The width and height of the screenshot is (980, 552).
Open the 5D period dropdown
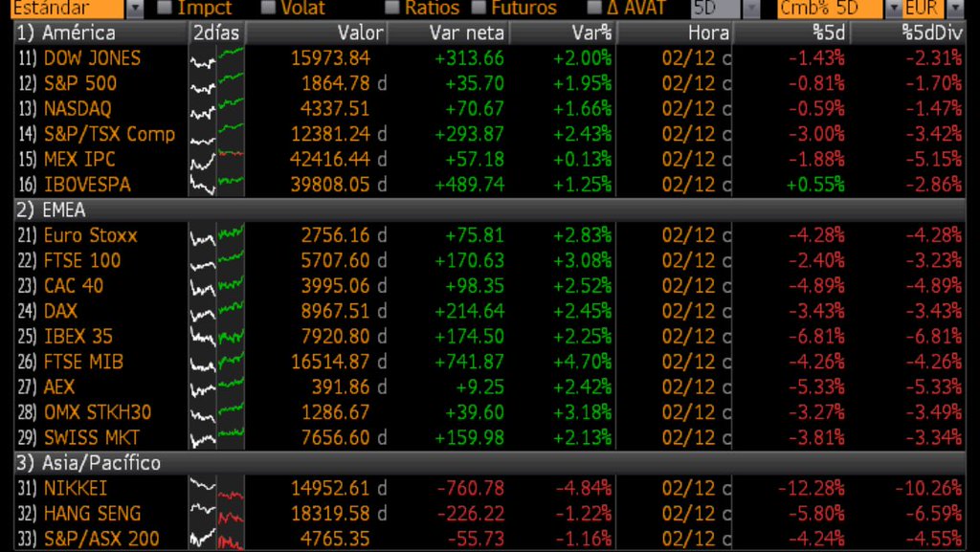751,9
